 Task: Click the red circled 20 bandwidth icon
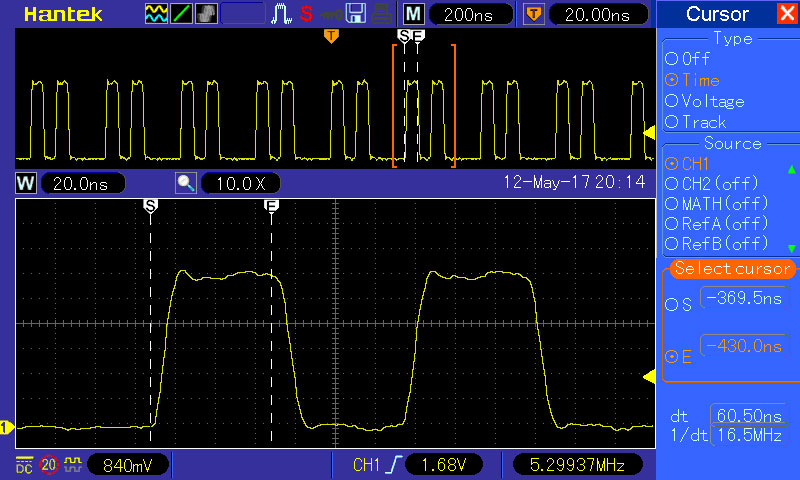48,464
